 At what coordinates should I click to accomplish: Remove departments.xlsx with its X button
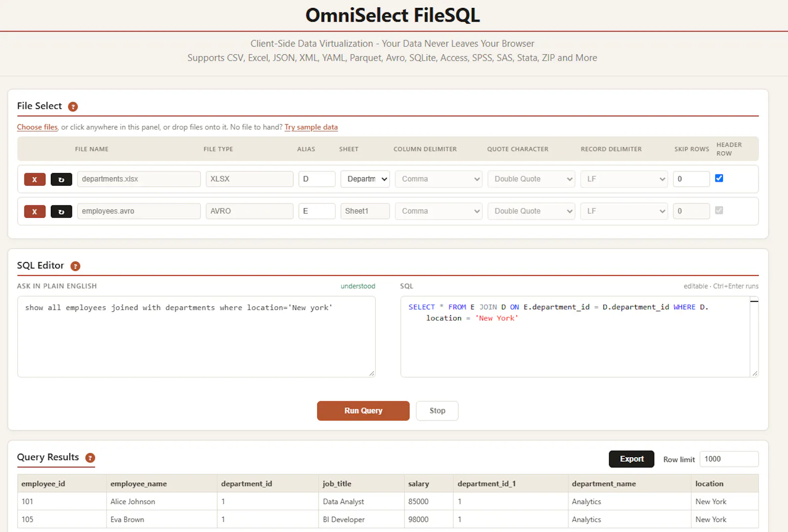34,179
